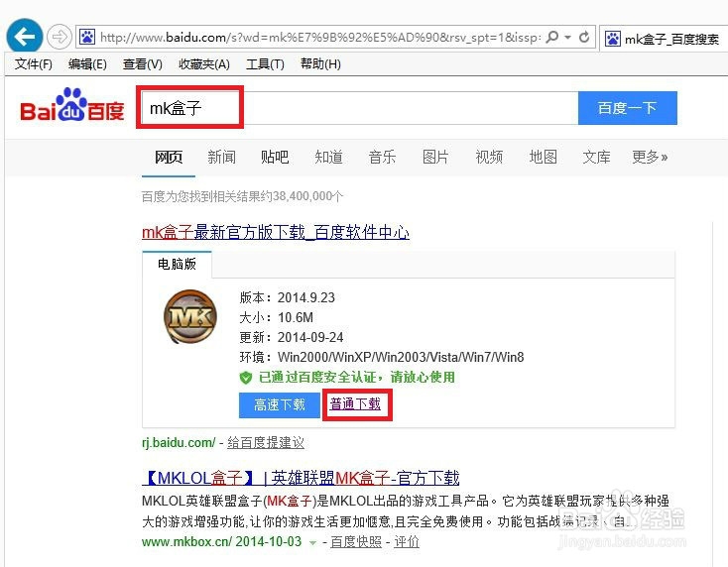Click the rj.baidu.com/ green URL
Screen dimensions: 728x567
[179, 443]
